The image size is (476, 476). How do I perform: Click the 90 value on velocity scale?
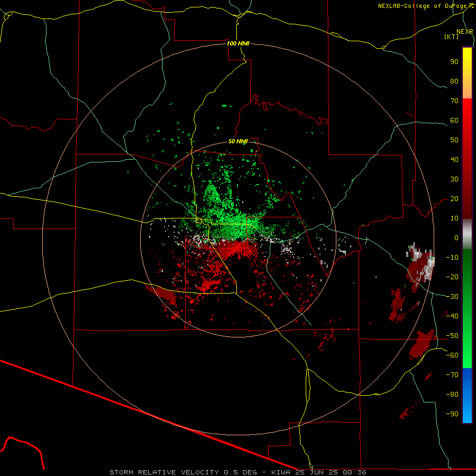(x=454, y=62)
